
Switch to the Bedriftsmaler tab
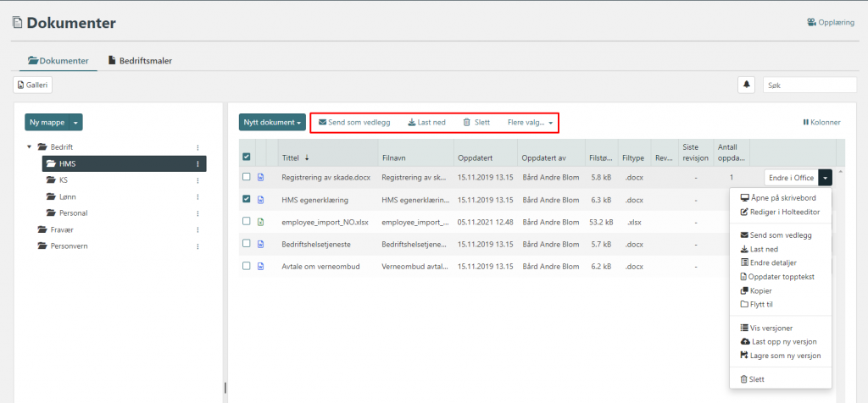(x=140, y=61)
